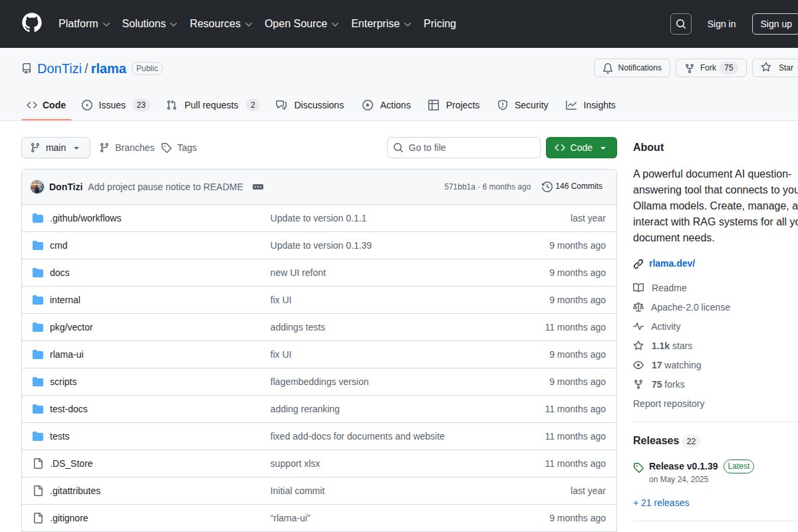798x532 pixels.
Task: Open the rlama.dev website link
Action: 672,263
